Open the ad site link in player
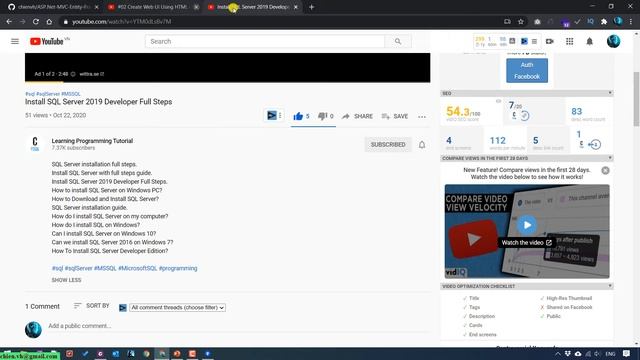This screenshot has width=640, height=360. [91, 74]
